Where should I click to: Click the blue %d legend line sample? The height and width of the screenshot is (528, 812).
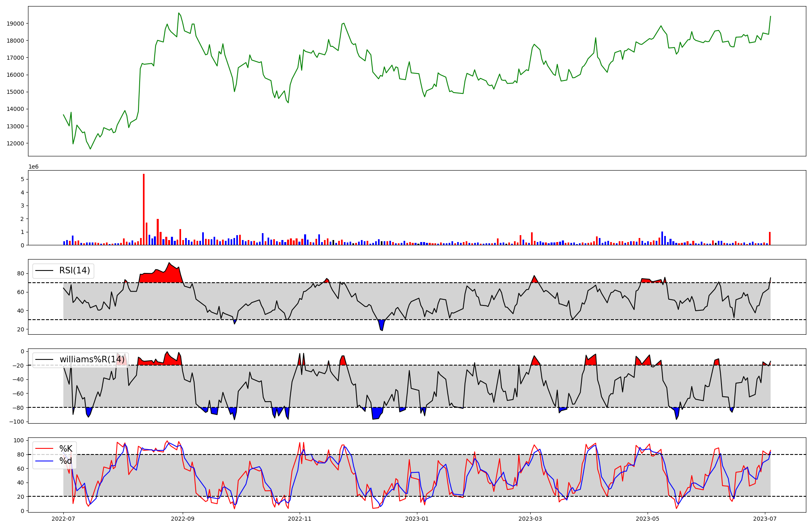point(44,461)
